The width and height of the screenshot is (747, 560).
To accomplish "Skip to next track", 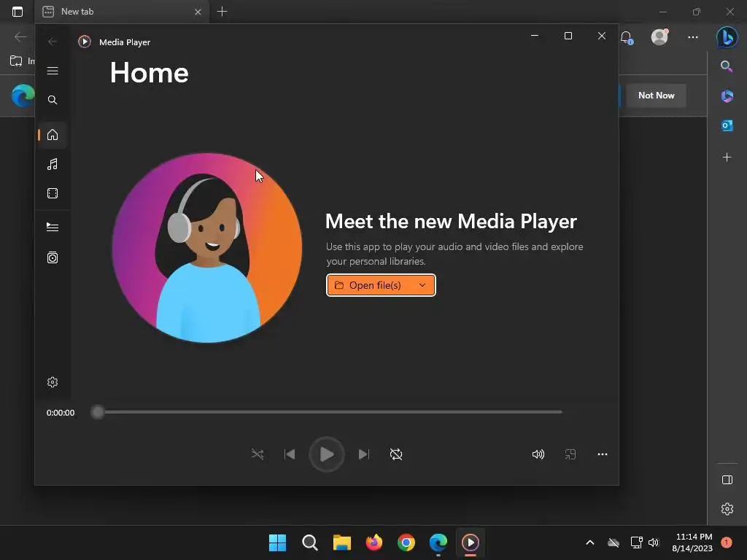I will click(363, 454).
